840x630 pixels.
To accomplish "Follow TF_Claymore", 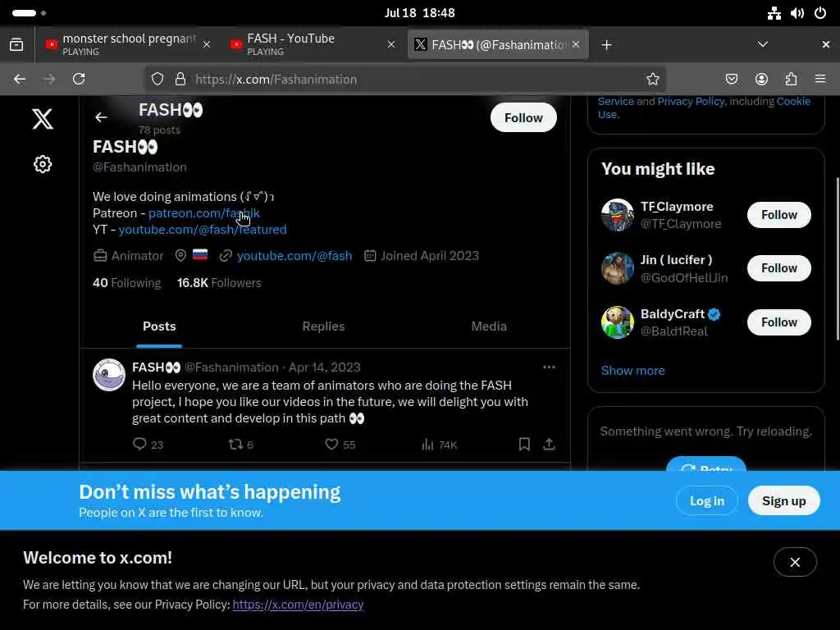I will point(779,215).
